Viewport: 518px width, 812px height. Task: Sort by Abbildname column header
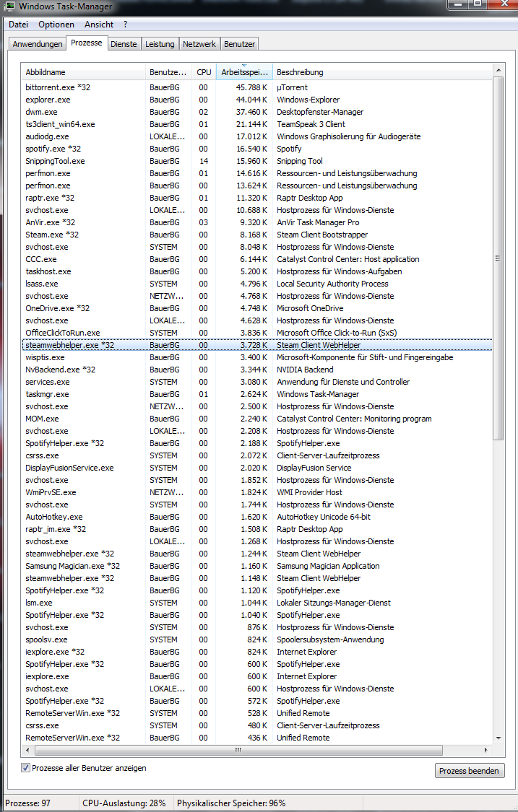pos(83,72)
